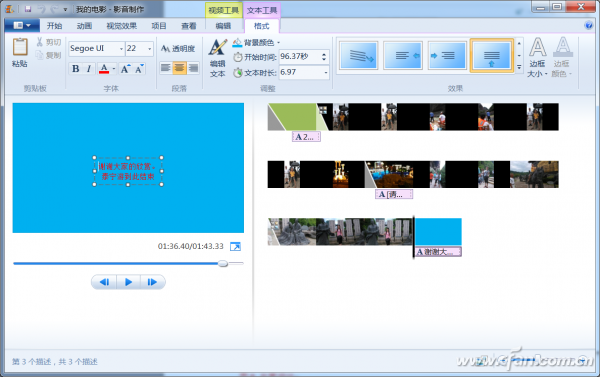The width and height of the screenshot is (600, 377).
Task: Step forward to the next frame
Action: coord(152,282)
